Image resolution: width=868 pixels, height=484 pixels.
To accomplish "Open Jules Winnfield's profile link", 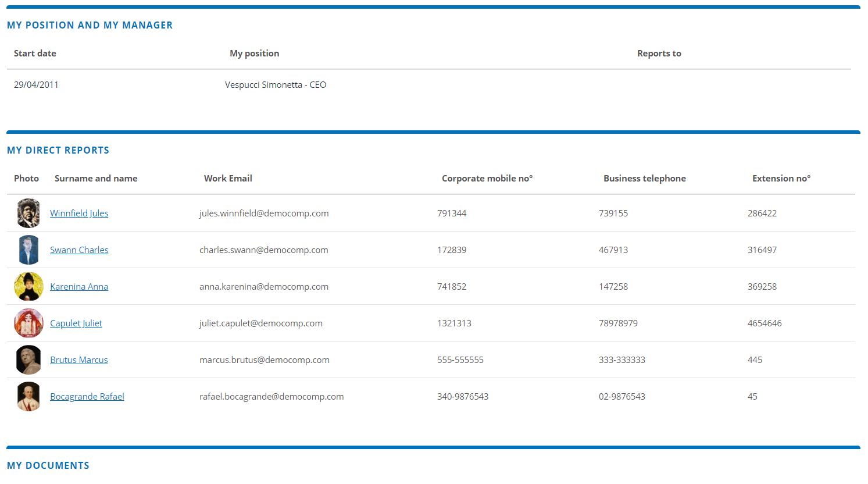I will (x=78, y=213).
